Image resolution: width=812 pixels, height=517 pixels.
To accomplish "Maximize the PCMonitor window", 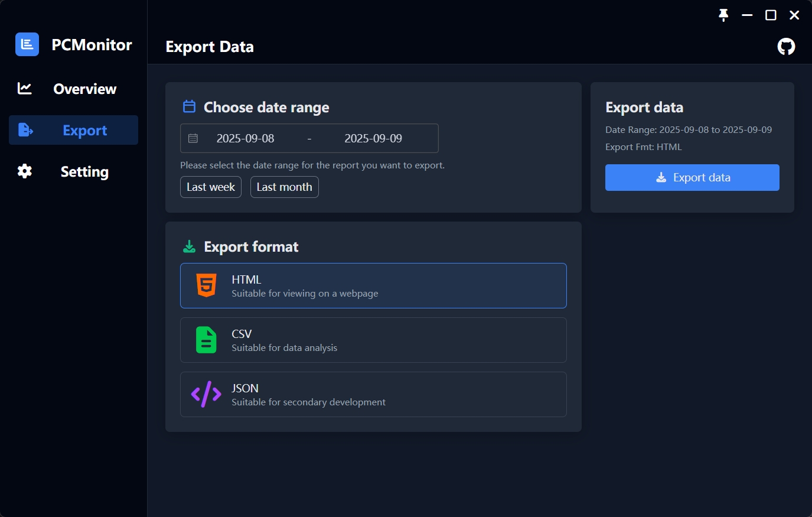I will [x=771, y=15].
